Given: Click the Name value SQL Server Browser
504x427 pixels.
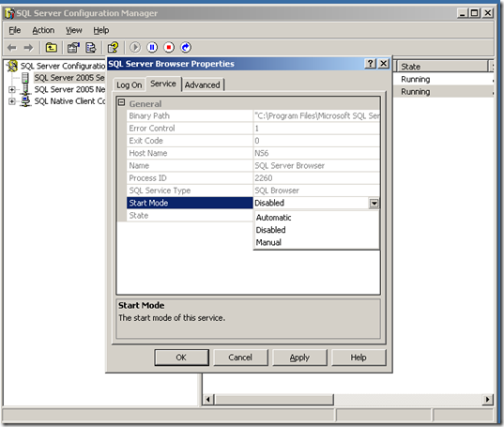Looking at the screenshot, I should [x=290, y=166].
